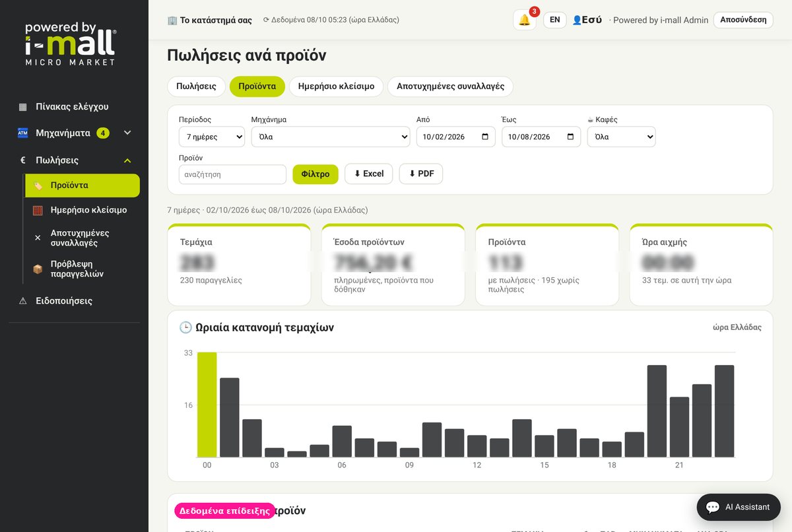Open Πρόβλεψη παραγγελιών in sidebar
792x532 pixels.
(82, 269)
